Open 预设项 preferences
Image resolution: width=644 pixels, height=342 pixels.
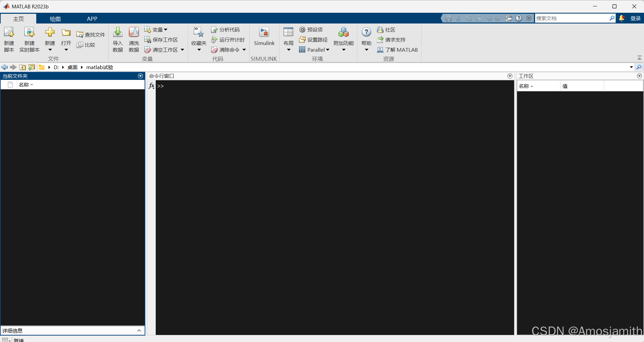point(311,30)
